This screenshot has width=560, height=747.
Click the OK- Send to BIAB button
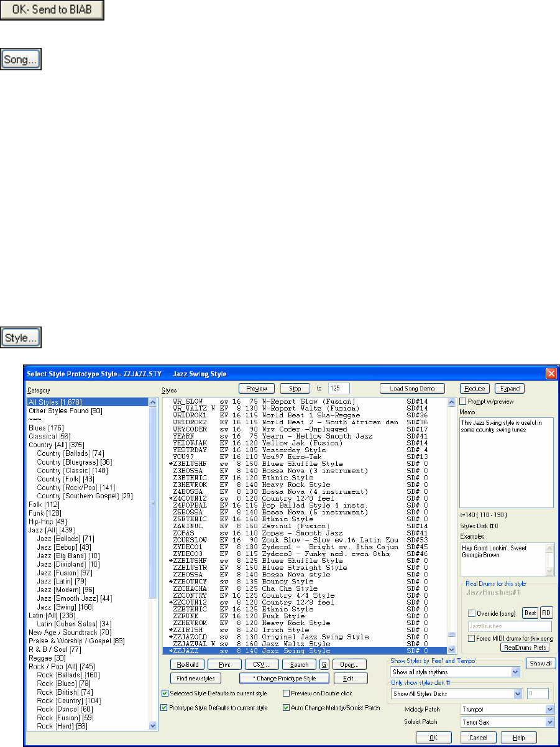52,11
